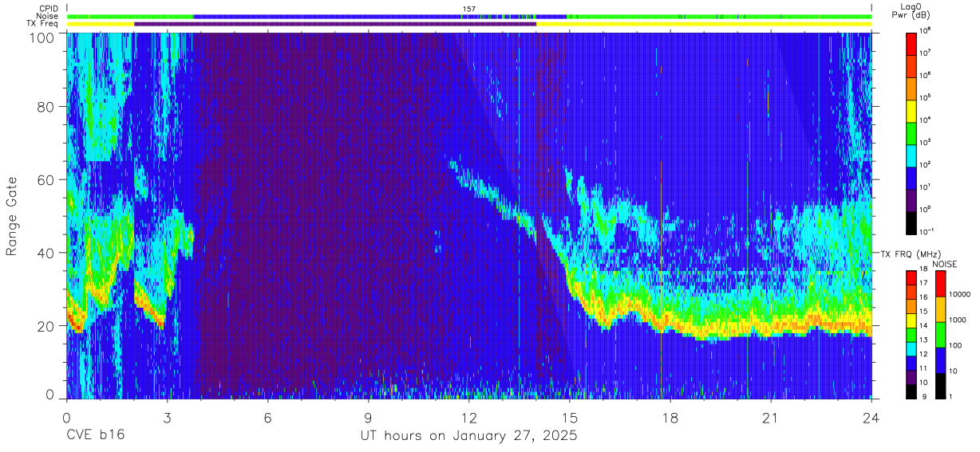Pick the green segment of the NOISE colorbar
This screenshot has height=452, width=980.
coord(940,335)
